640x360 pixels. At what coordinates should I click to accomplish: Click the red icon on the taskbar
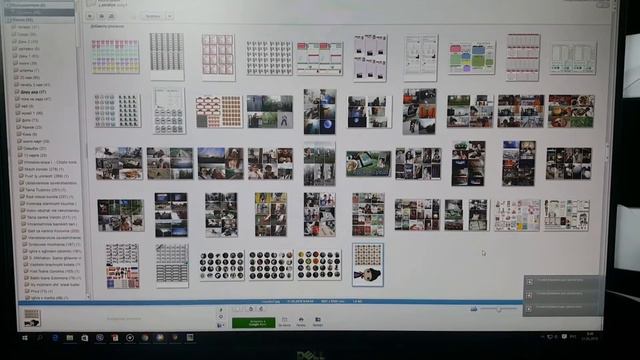[115, 338]
